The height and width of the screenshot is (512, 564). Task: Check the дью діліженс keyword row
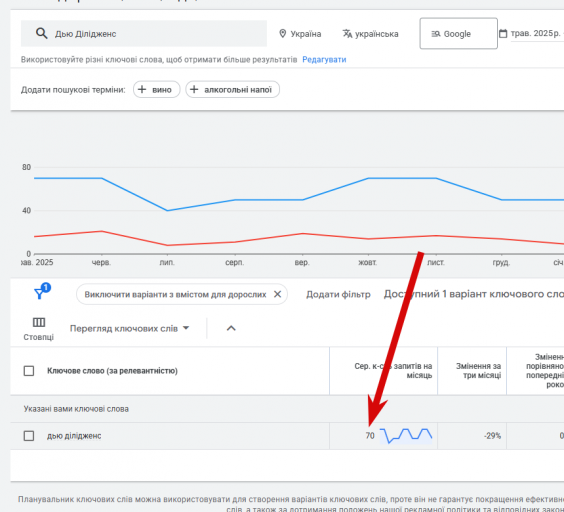tap(29, 436)
